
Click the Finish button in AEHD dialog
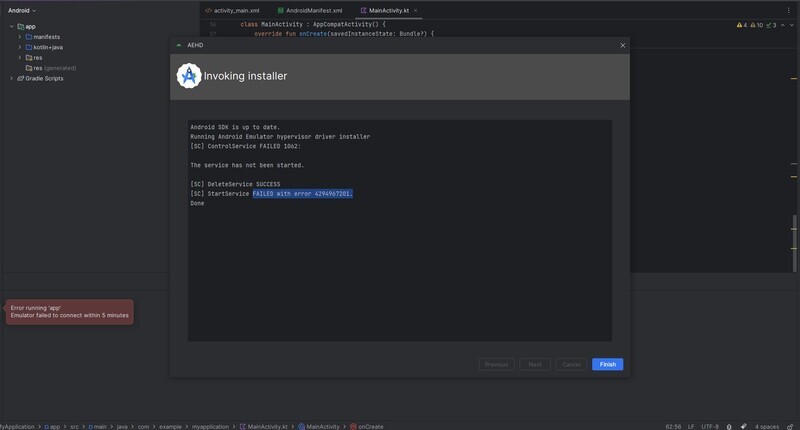coord(607,364)
